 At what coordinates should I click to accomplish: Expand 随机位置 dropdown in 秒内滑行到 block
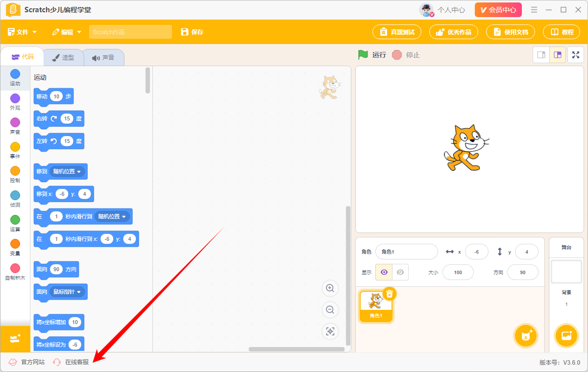[113, 216]
